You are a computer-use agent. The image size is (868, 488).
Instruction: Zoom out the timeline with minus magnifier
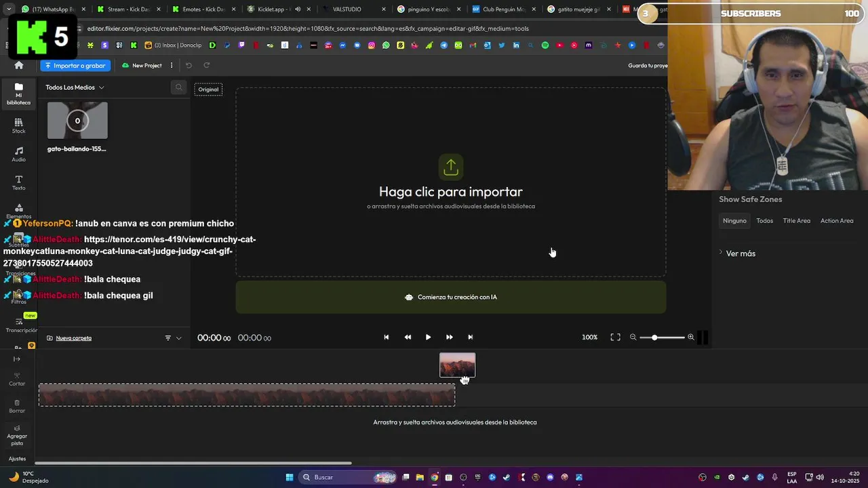point(633,337)
